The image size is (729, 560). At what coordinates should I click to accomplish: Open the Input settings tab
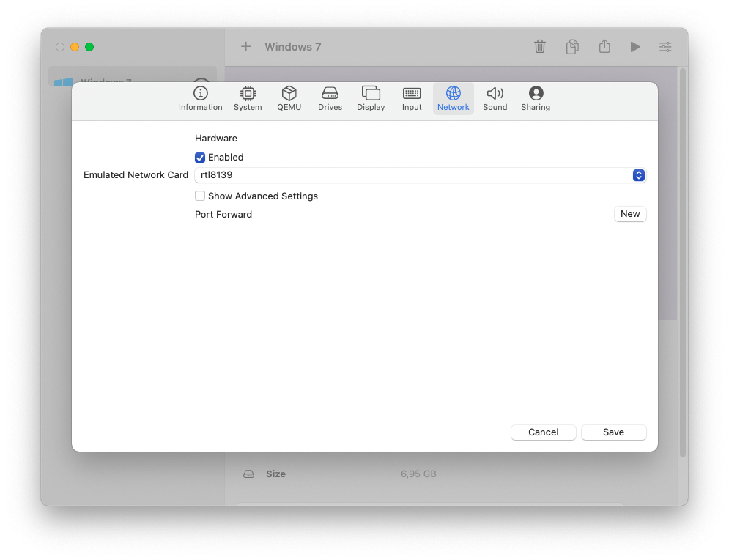click(412, 99)
